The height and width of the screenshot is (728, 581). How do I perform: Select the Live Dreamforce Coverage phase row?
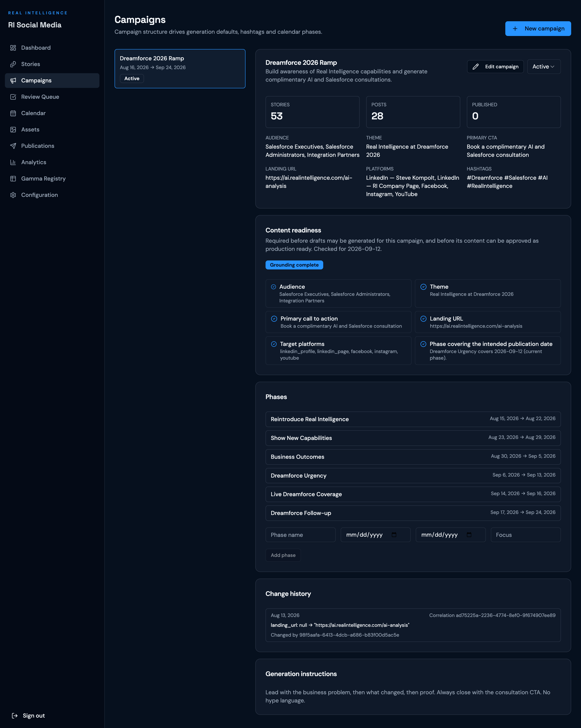pyautogui.click(x=413, y=494)
